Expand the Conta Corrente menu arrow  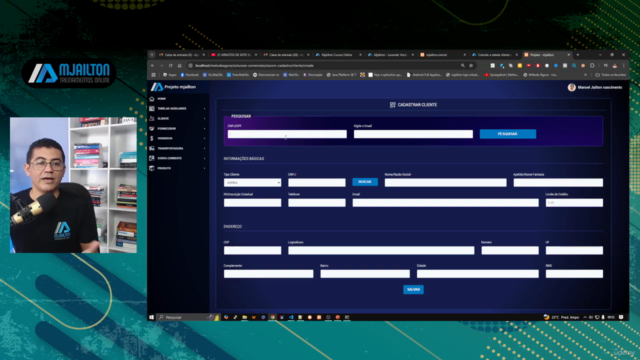pos(204,158)
